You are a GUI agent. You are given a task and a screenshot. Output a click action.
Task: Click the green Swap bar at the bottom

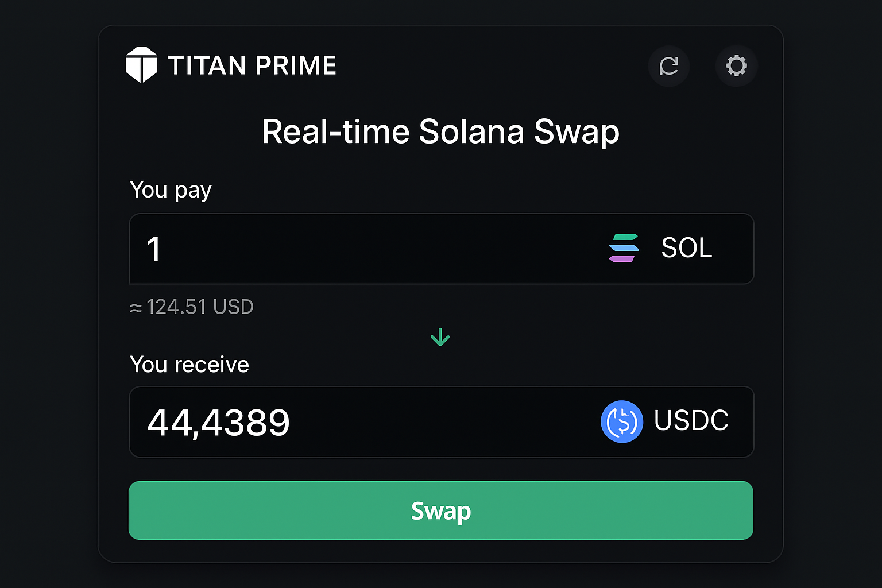tap(440, 510)
